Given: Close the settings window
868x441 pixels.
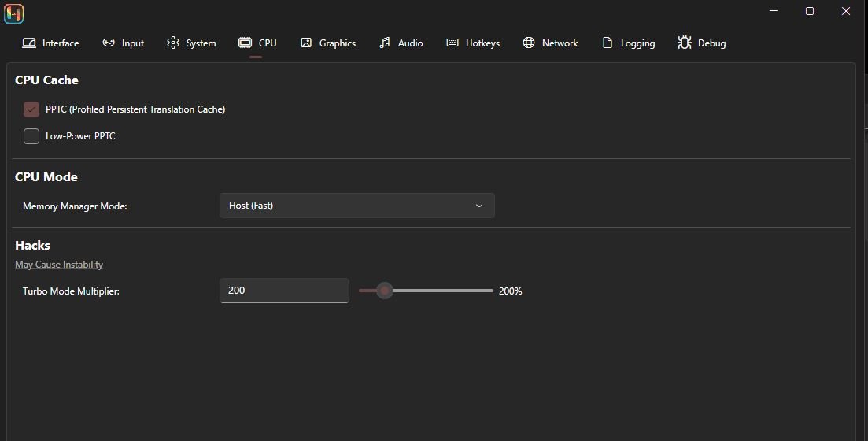Looking at the screenshot, I should pos(846,11).
